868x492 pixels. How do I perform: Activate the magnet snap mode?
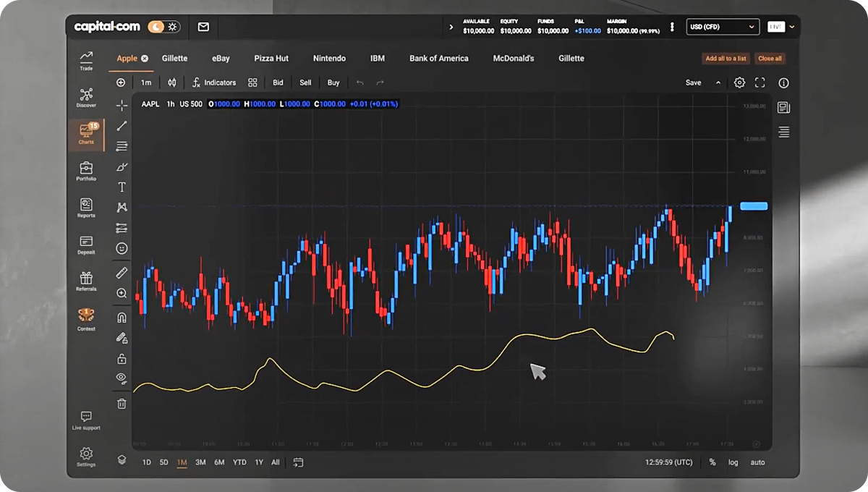pyautogui.click(x=122, y=317)
